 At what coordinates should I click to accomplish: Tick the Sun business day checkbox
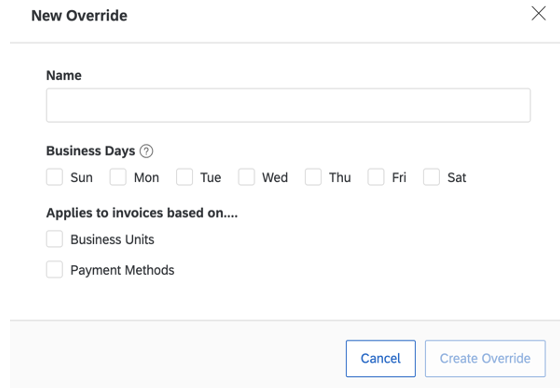pos(55,177)
